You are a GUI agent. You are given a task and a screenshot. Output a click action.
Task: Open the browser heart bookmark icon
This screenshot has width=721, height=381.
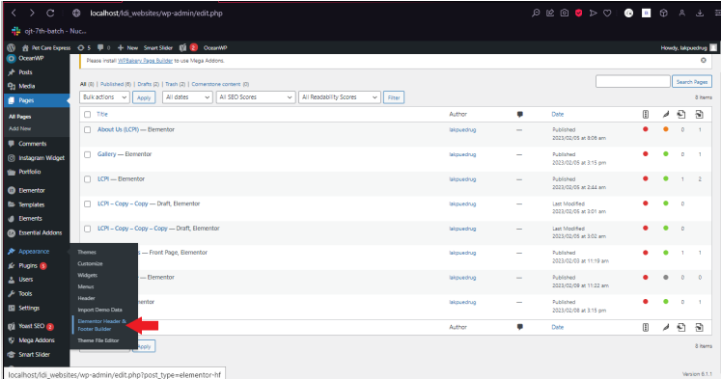(x=607, y=13)
